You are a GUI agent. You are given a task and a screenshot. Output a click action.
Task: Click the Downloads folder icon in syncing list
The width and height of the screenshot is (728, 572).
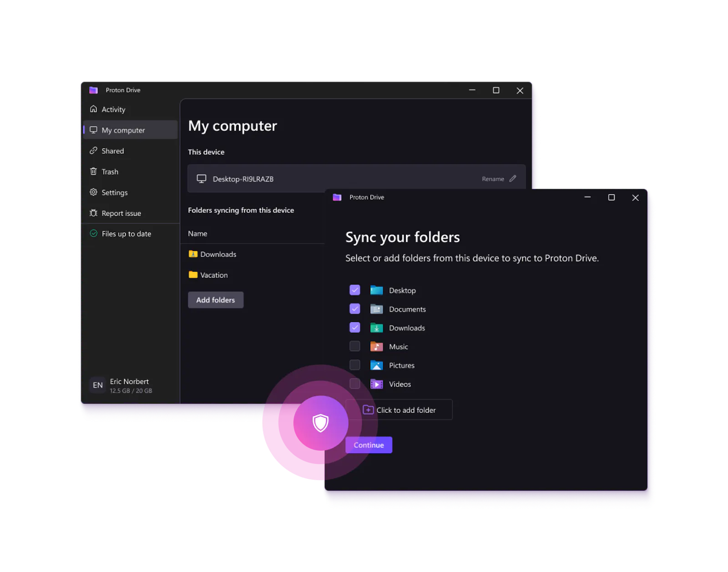[x=193, y=254]
